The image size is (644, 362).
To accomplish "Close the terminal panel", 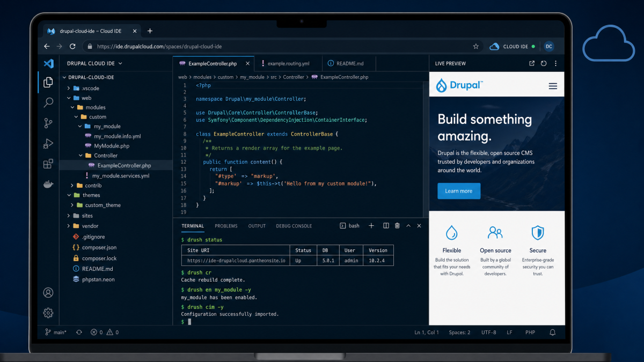I will click(x=419, y=226).
